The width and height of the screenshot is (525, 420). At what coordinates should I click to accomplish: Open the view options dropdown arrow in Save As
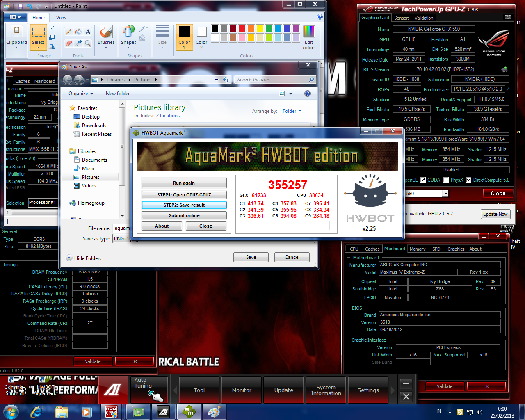coord(290,94)
